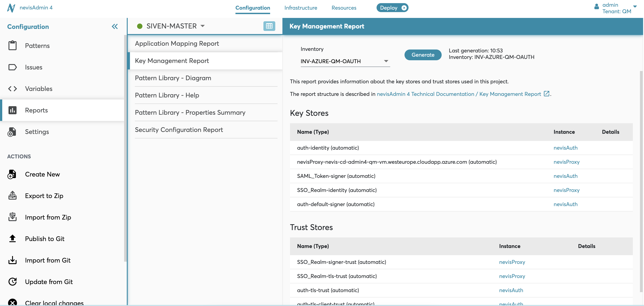Click the Publish to Git icon
Viewport: 644px width, 306px height.
pos(12,239)
